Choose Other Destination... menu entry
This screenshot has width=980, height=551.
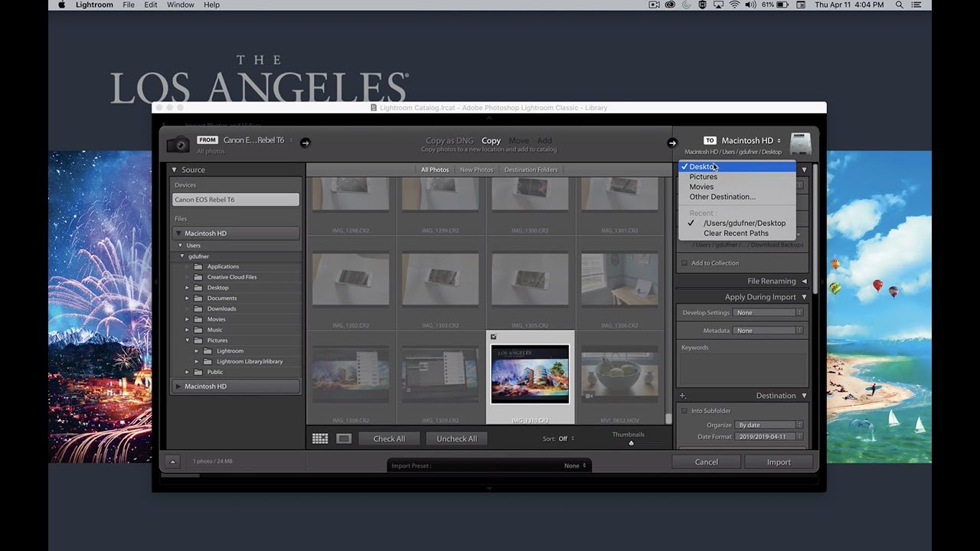[x=737, y=197]
